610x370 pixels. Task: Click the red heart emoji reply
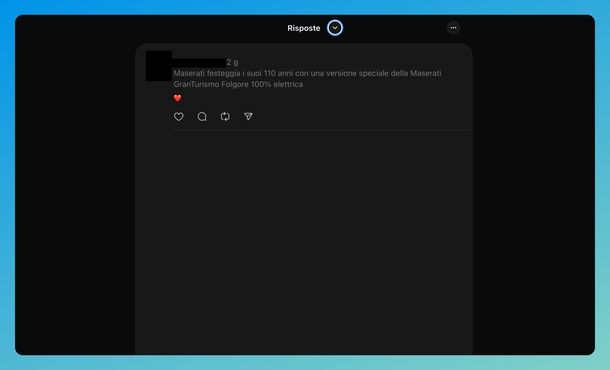[x=177, y=98]
